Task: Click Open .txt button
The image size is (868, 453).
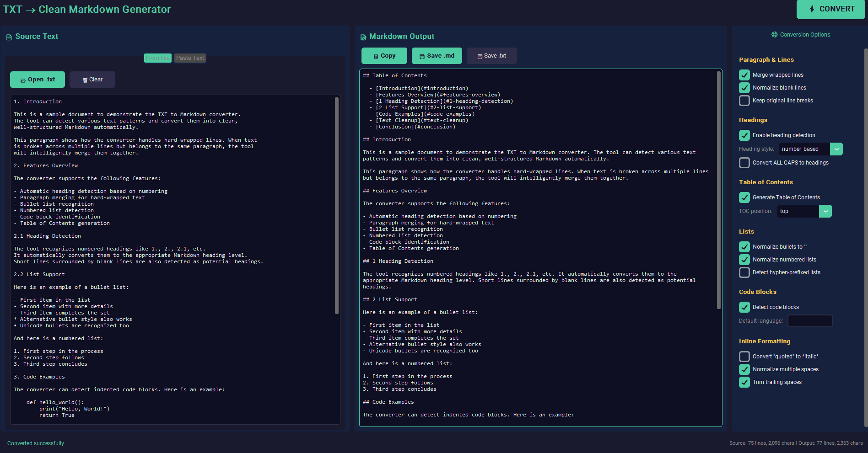Action: coord(38,80)
